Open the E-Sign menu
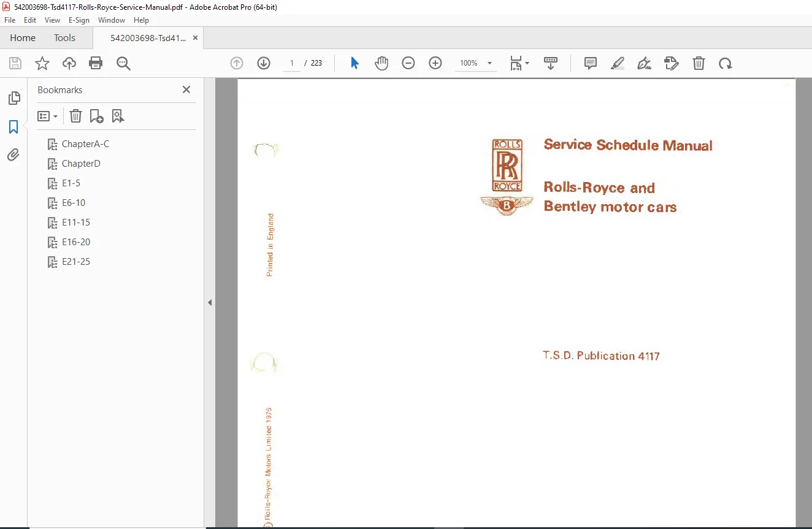The width and height of the screenshot is (812, 529). point(79,20)
